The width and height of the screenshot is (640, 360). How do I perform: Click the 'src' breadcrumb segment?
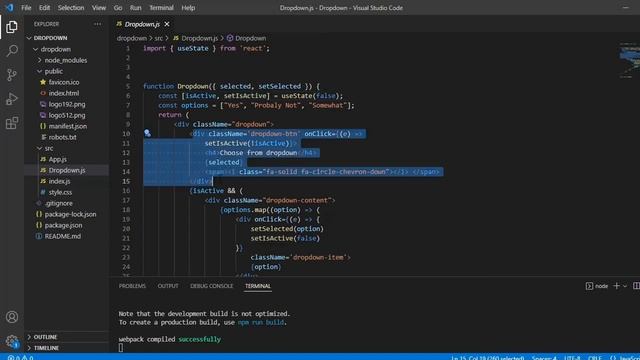(158, 38)
